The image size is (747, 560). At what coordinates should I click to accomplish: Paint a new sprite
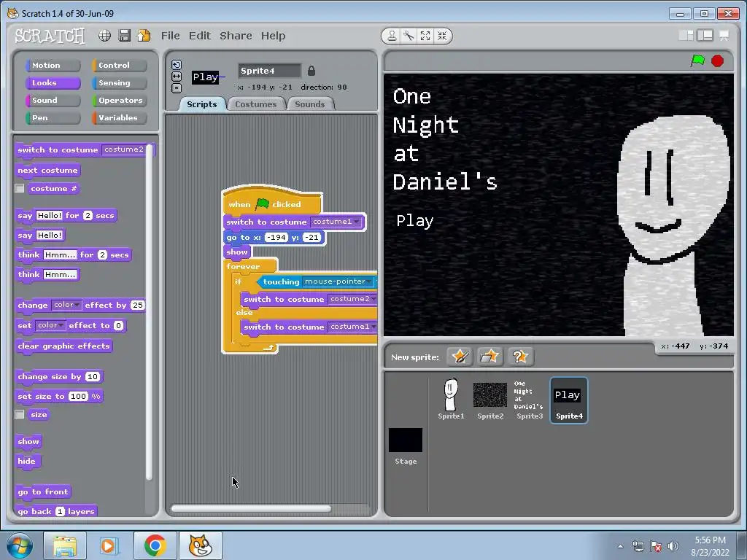pyautogui.click(x=460, y=356)
